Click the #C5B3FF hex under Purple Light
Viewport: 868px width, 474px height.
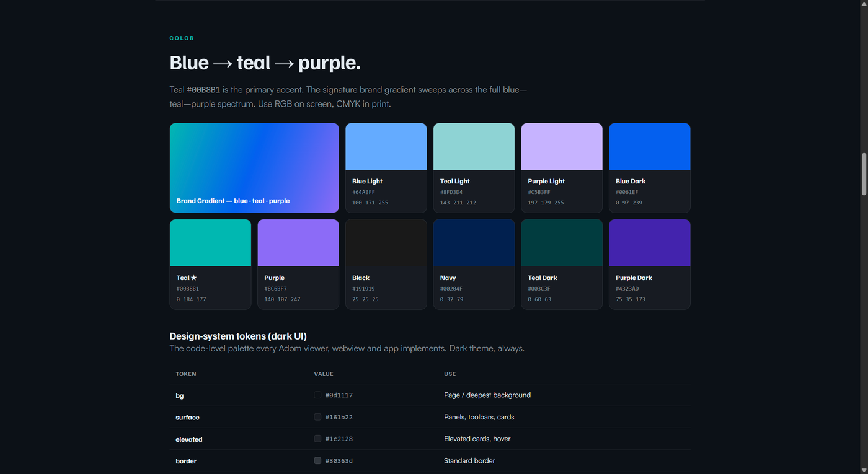tap(539, 192)
